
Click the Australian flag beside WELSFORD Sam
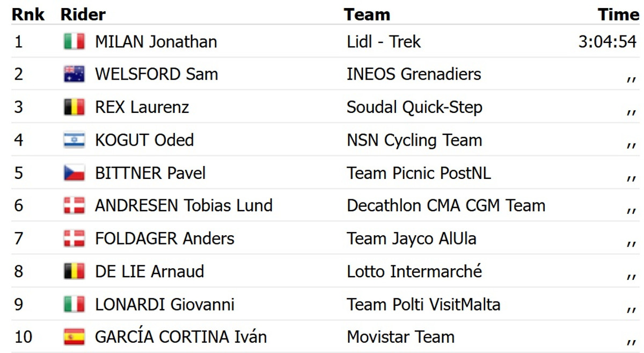pos(74,74)
